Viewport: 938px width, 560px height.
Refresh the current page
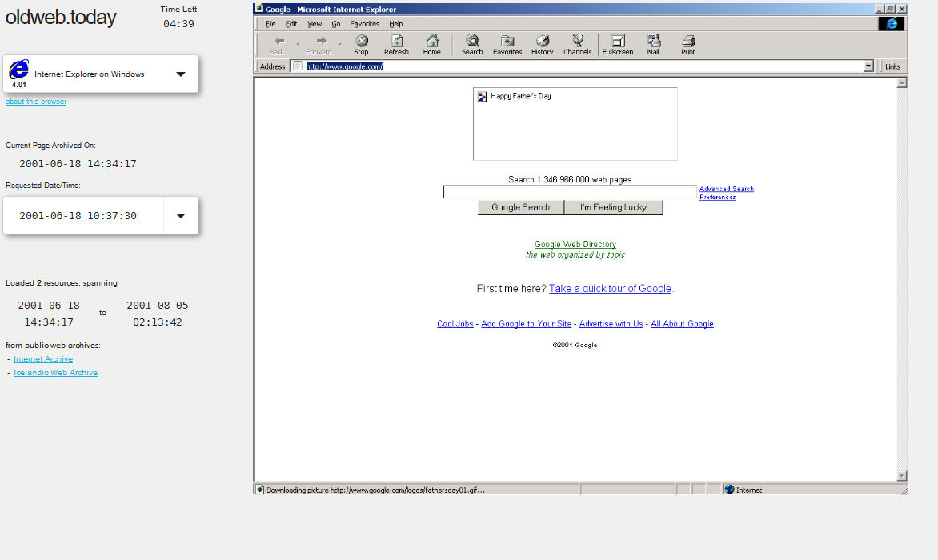396,45
